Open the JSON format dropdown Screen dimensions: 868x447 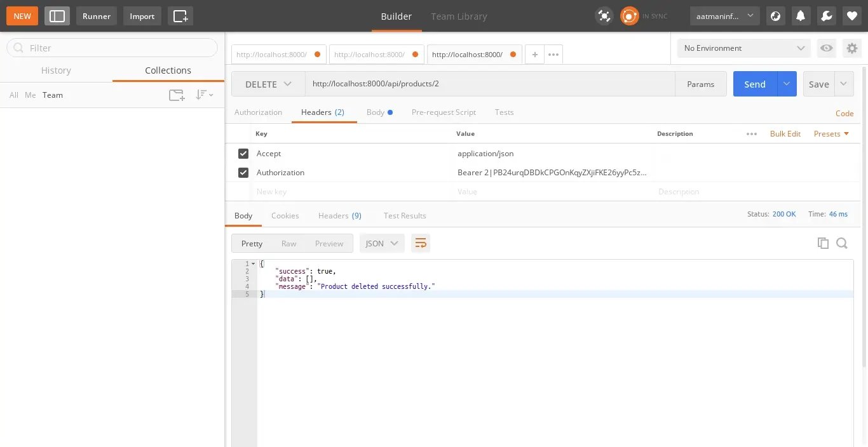382,243
